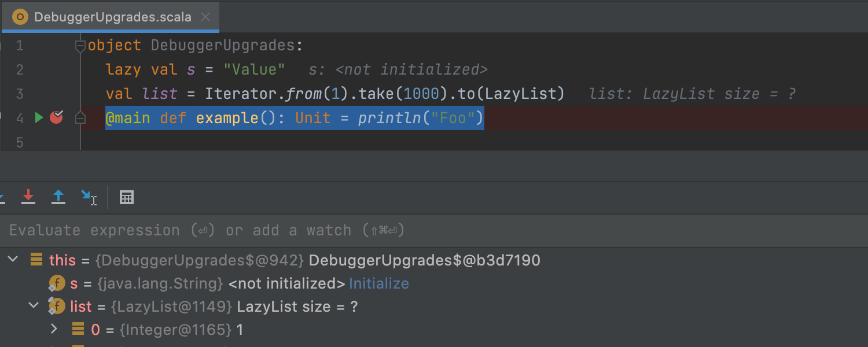Click the Initialize link for variable s
This screenshot has height=347, width=868.
379,283
